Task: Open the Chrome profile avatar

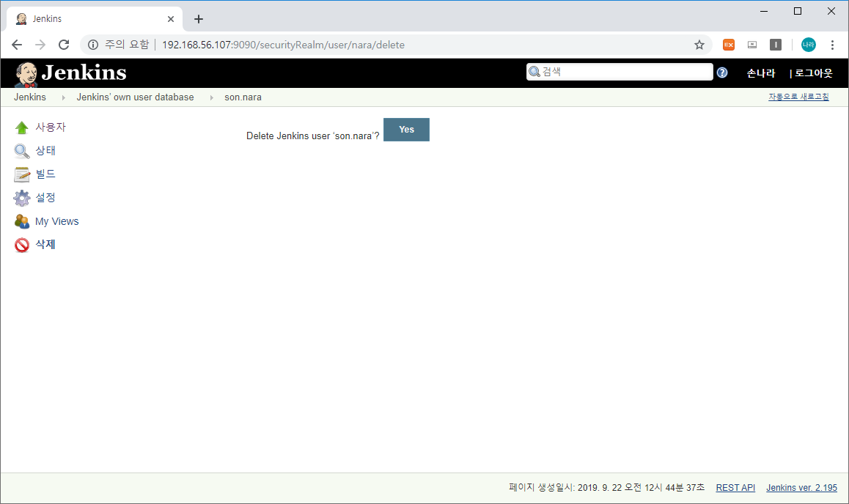Action: click(x=809, y=45)
